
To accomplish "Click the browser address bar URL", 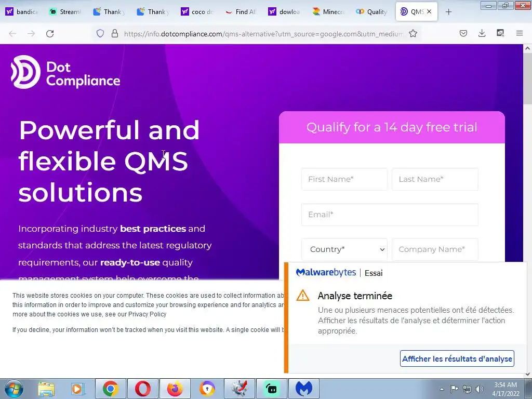I will point(263,34).
